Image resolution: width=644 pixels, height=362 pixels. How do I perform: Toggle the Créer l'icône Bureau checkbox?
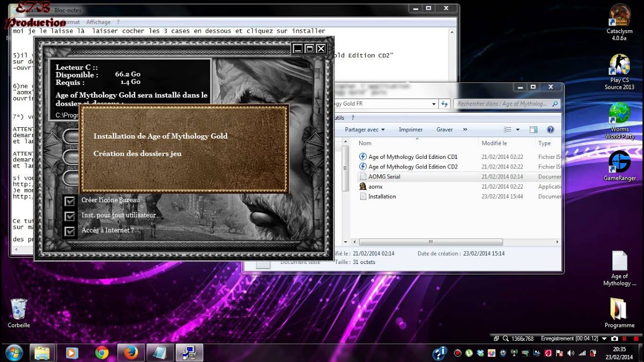(x=70, y=201)
